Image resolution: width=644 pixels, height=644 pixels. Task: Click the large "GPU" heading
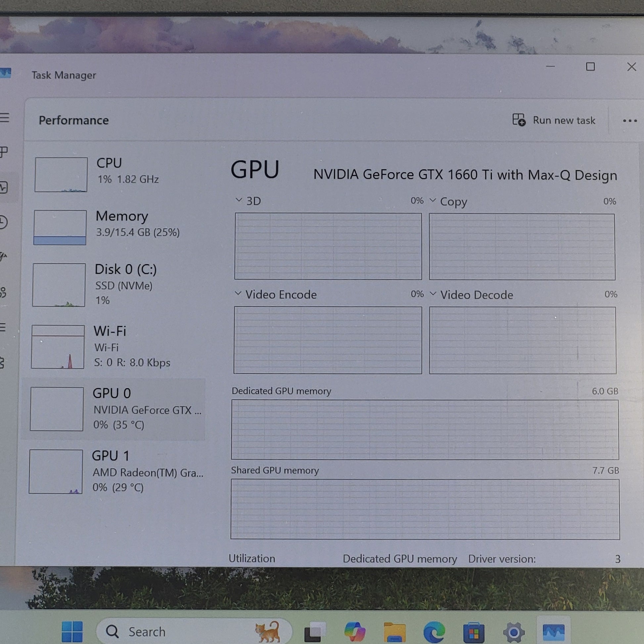click(255, 170)
